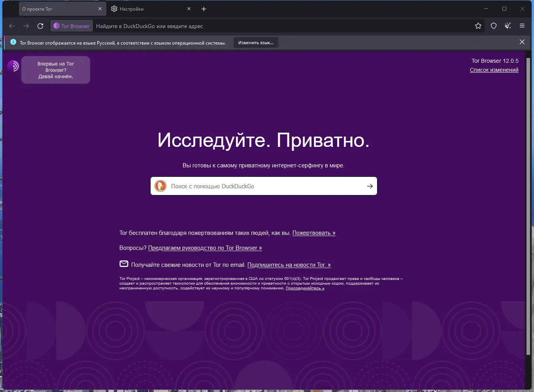Go forward using the forward arrow

click(26, 26)
